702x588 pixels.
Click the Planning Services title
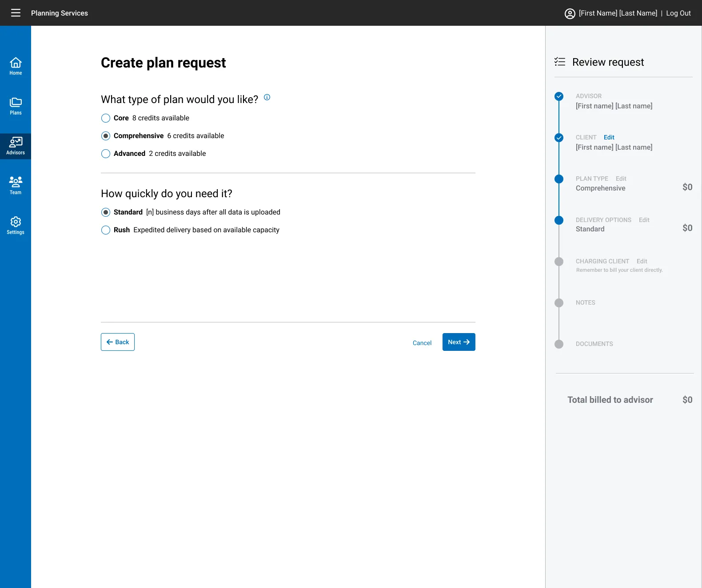60,13
